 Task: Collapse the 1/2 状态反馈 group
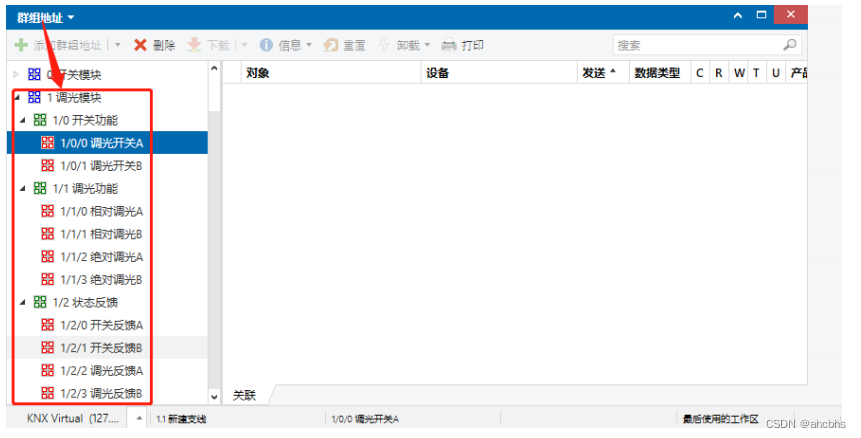point(23,302)
